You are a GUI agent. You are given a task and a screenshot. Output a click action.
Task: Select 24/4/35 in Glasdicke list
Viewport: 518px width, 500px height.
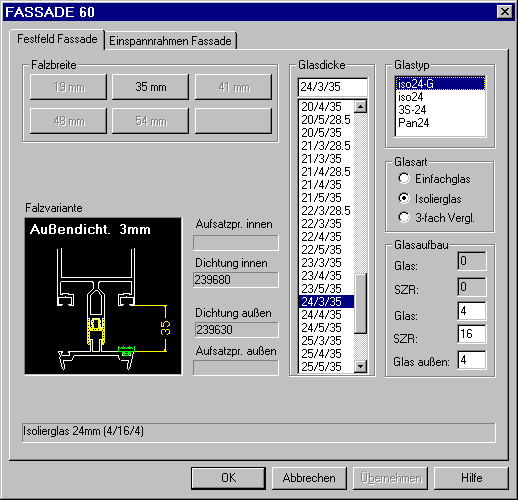326,315
